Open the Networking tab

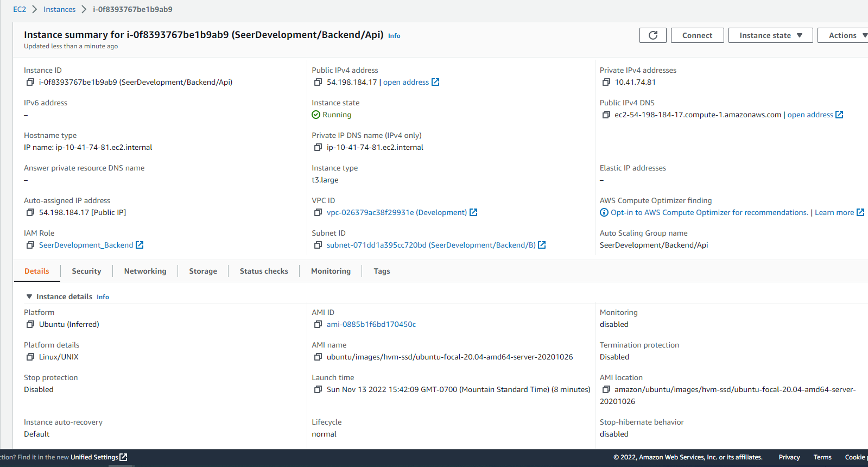tap(145, 271)
